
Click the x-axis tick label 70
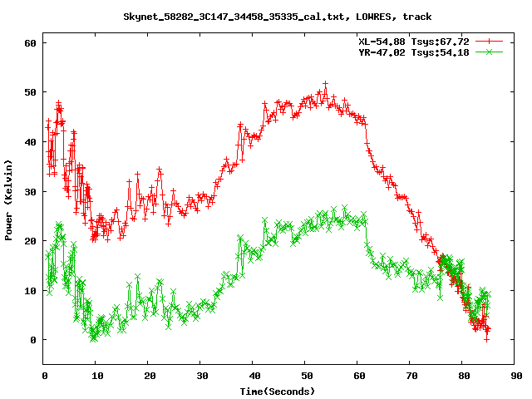click(x=411, y=376)
